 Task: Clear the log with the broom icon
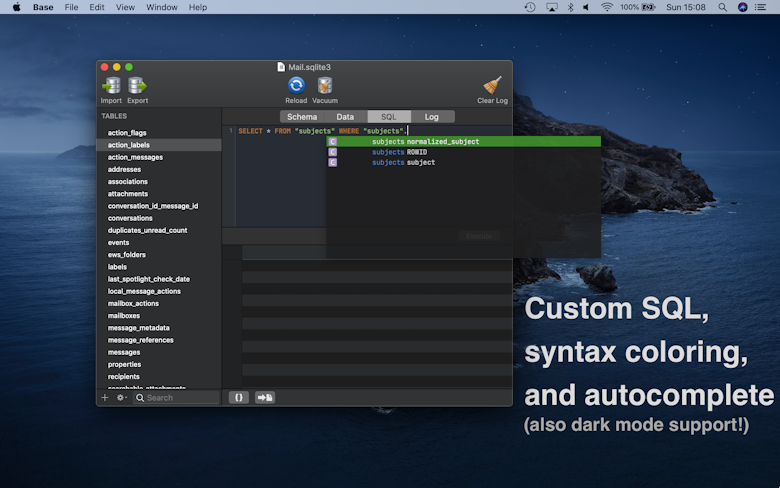coord(492,86)
